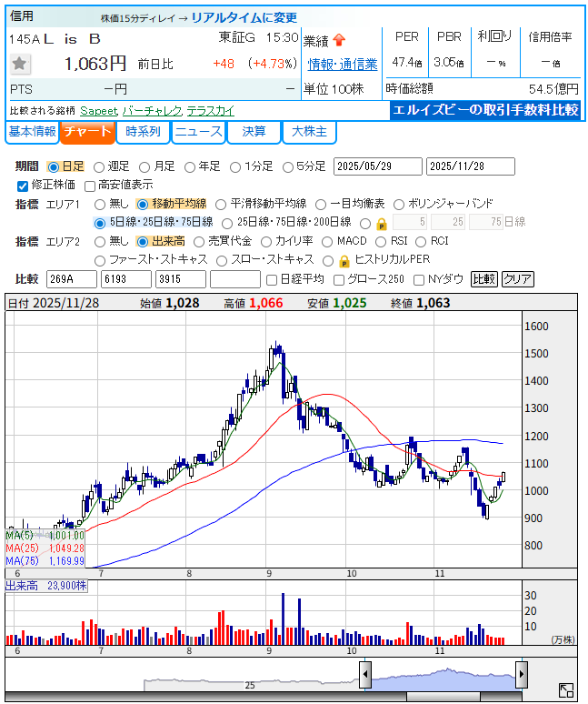This screenshot has width=588, height=704.
Task: Click start date field 2025/05/29
Action: tap(378, 166)
